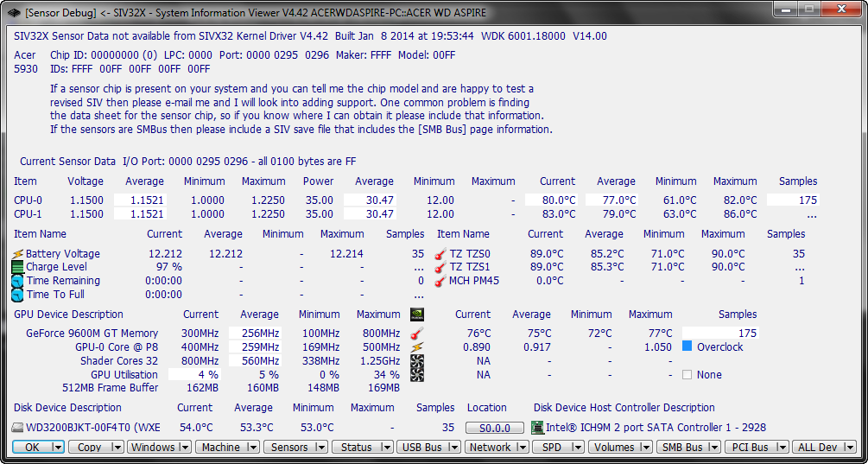This screenshot has width=868, height=464.
Task: Click the Current Sensor Data I/O Port line
Action: point(187,162)
